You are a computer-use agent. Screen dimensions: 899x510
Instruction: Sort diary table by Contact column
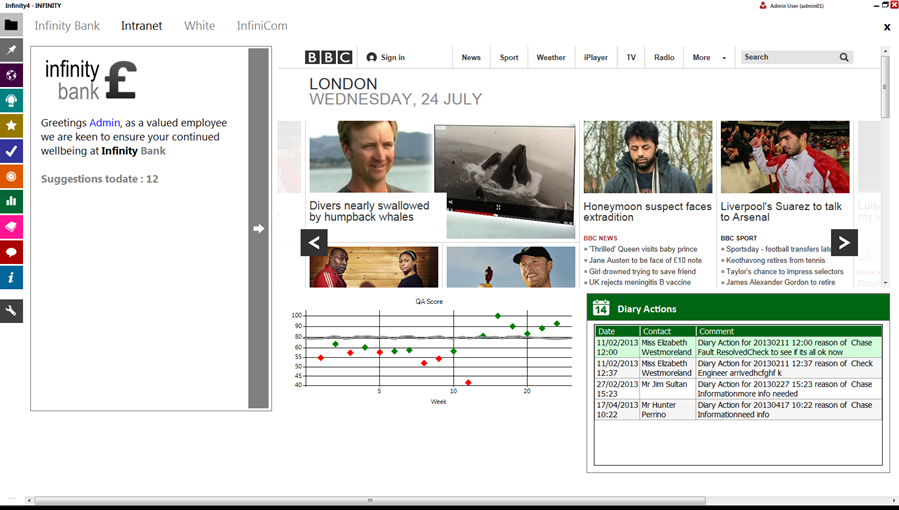(x=668, y=331)
